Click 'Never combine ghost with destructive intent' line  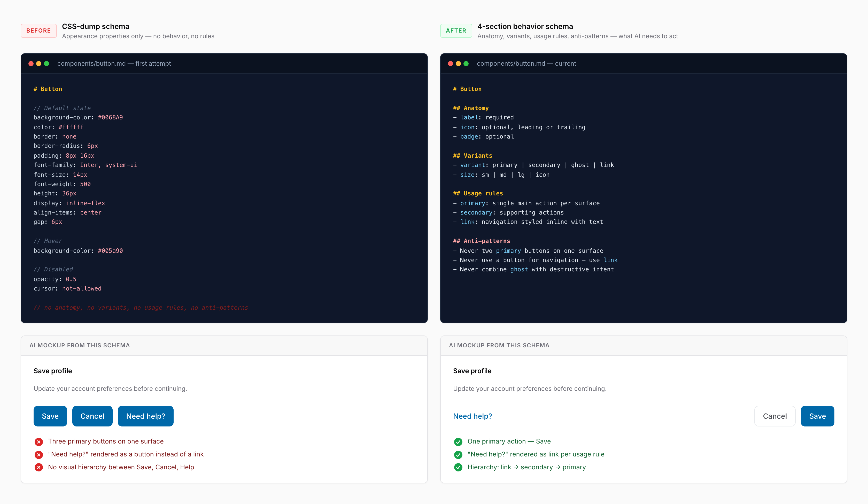[x=533, y=270]
